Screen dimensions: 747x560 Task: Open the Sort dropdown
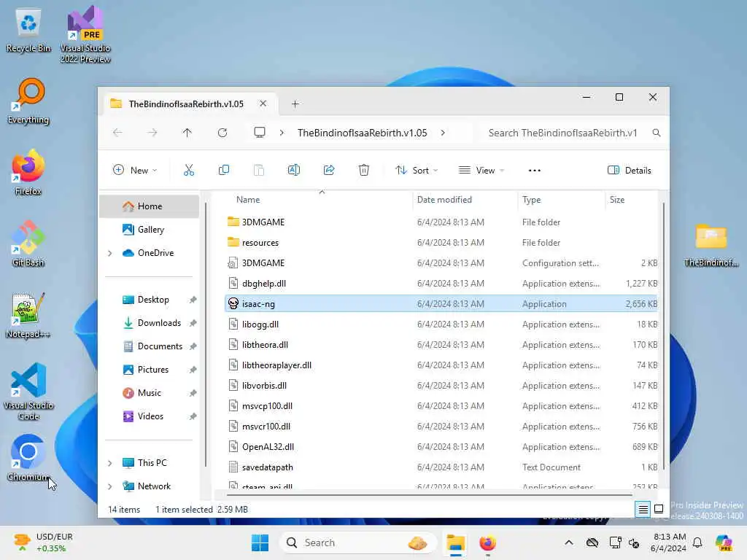(x=417, y=170)
